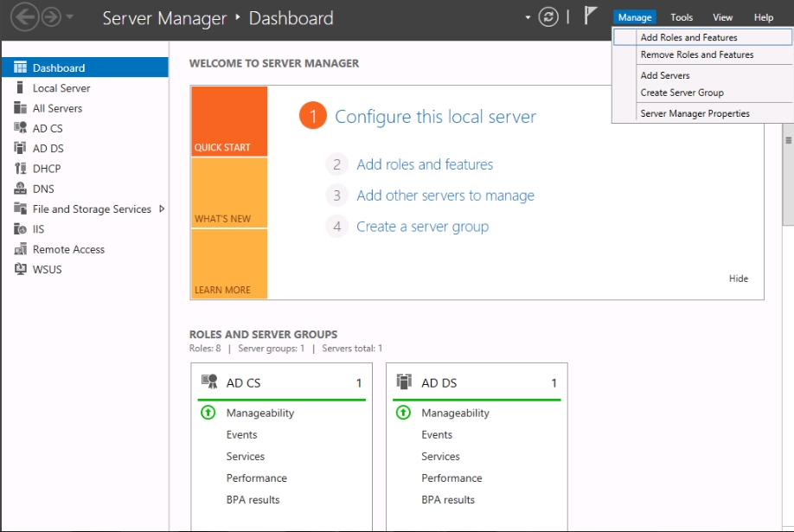Open the AD CS tile header
The height and width of the screenshot is (532, 794).
click(281, 382)
